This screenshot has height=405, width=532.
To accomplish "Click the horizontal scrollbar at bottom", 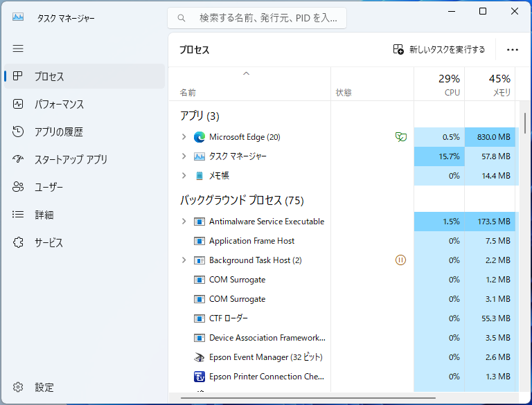I will 308,398.
